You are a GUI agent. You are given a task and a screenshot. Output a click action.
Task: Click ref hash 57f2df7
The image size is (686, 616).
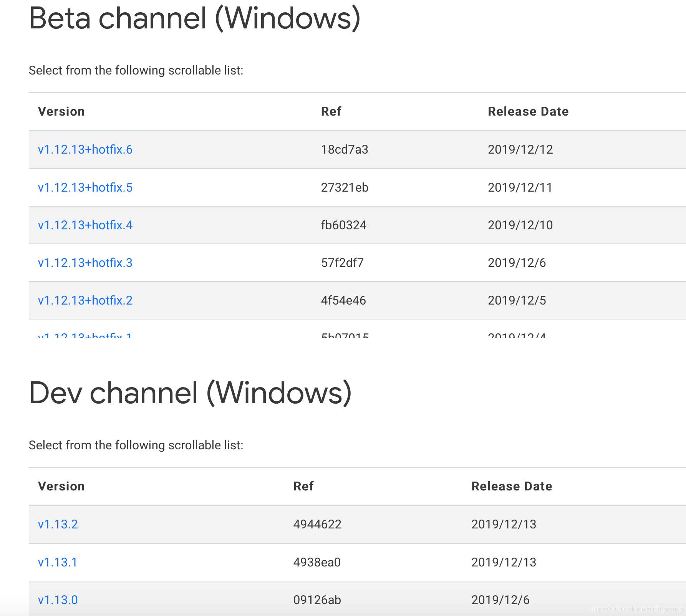[x=342, y=263]
